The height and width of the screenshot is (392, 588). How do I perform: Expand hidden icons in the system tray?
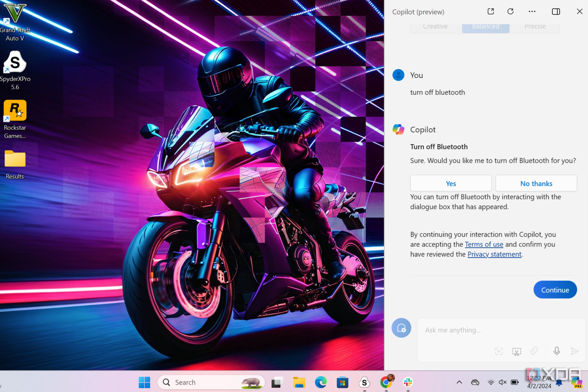(459, 382)
